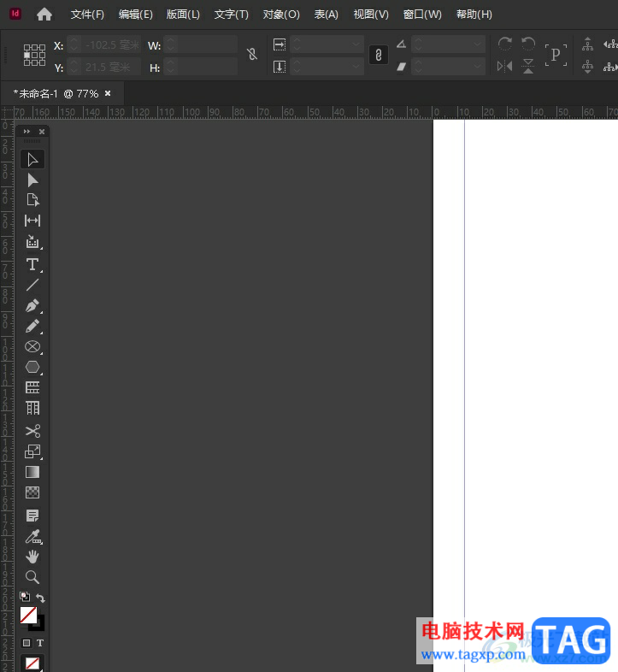
Task: Click the select container icon
Action: [x=587, y=44]
